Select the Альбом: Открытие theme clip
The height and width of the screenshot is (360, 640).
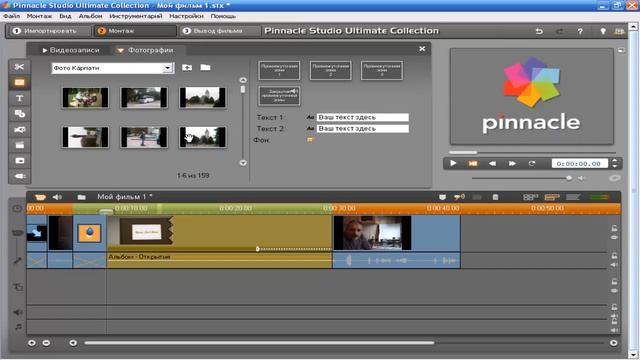point(220,241)
